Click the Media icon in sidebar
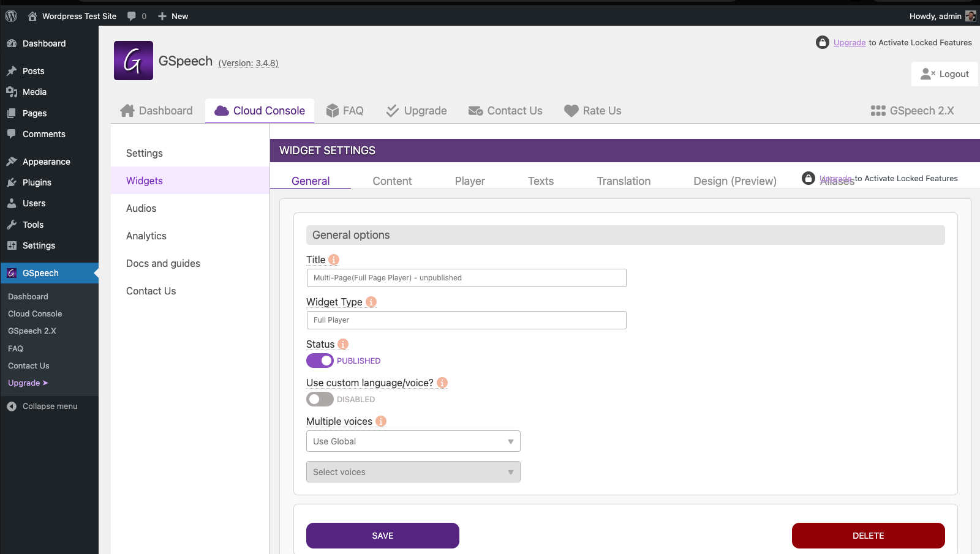The image size is (980, 554). coord(12,92)
